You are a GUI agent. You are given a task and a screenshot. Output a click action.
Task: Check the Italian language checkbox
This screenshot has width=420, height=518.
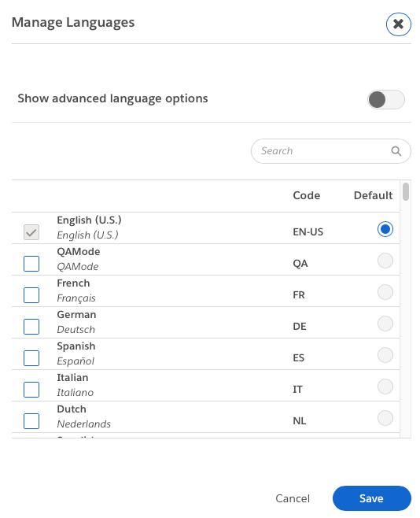click(x=31, y=390)
